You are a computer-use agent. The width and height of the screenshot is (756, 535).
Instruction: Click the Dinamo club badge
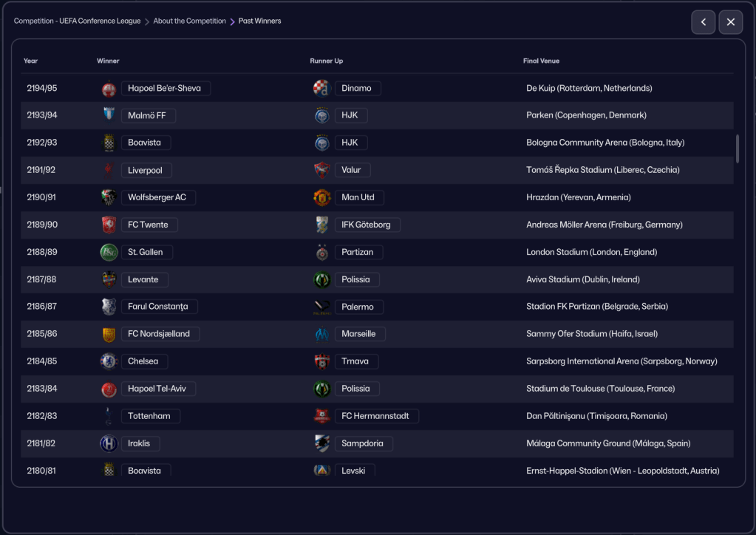coord(321,88)
